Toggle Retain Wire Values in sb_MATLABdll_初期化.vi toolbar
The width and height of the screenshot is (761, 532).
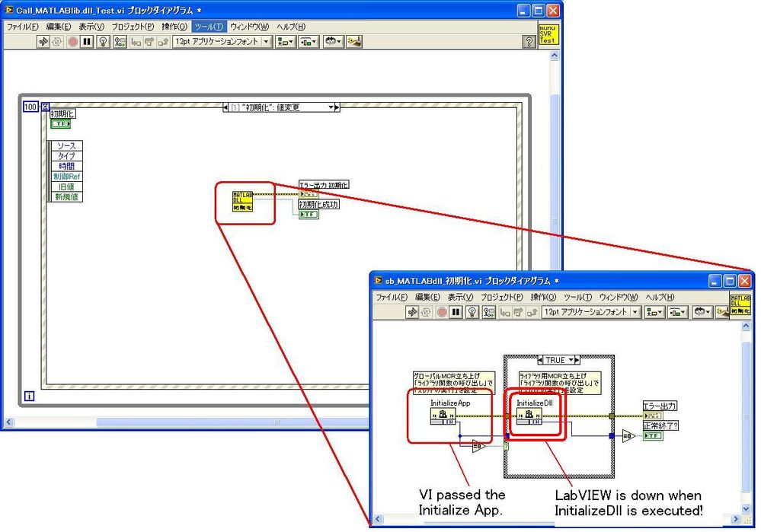pos(488,313)
